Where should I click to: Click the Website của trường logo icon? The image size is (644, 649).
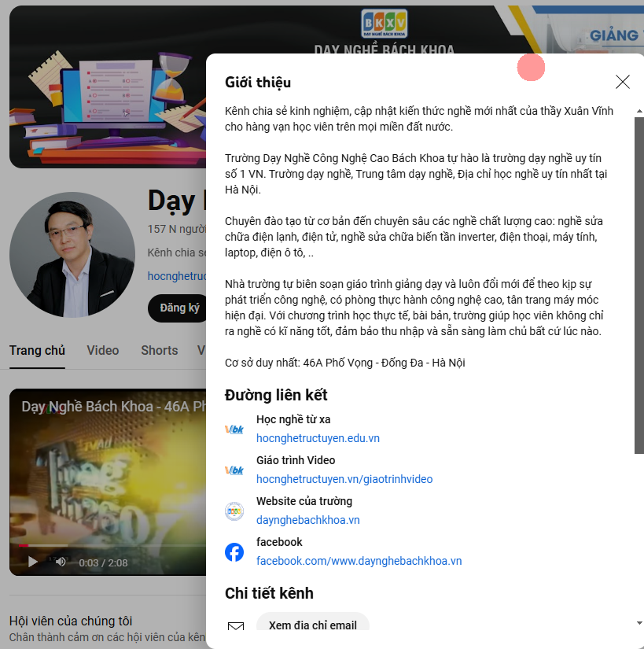[x=234, y=511]
